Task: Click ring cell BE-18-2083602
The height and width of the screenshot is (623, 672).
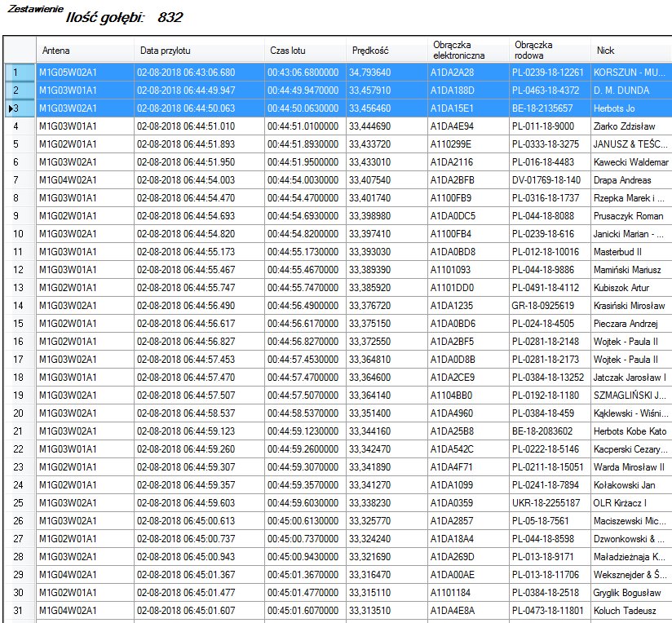Action: click(x=550, y=431)
